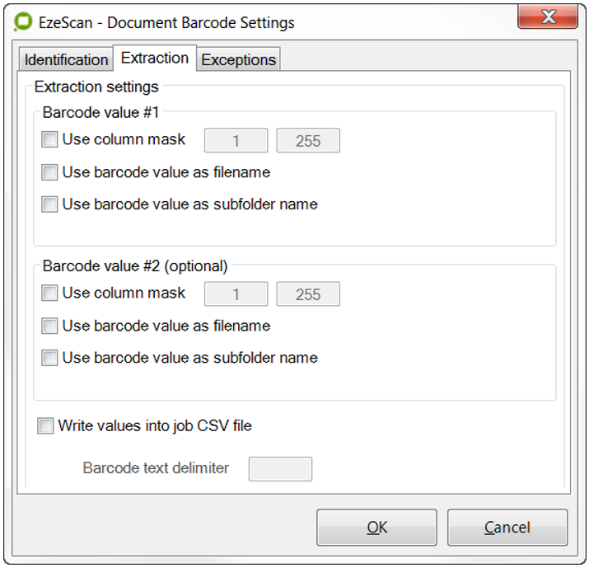This screenshot has height=568, width=589.
Task: Tick Use barcode value as subfolder name for Barcode #1
Action: coord(50,204)
